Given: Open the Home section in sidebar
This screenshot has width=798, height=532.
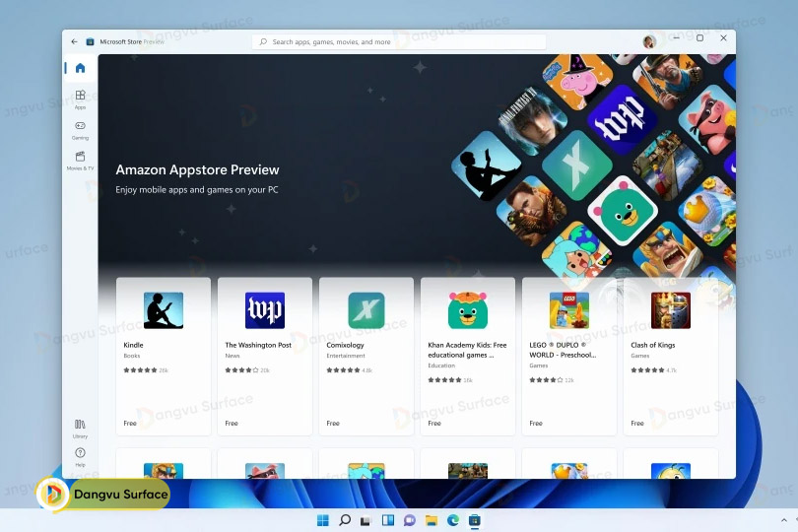Looking at the screenshot, I should 81,68.
